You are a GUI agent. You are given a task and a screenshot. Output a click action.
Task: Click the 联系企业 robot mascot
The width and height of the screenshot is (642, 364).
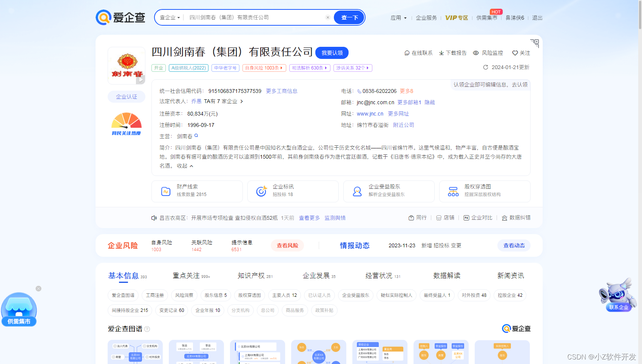coord(618,295)
